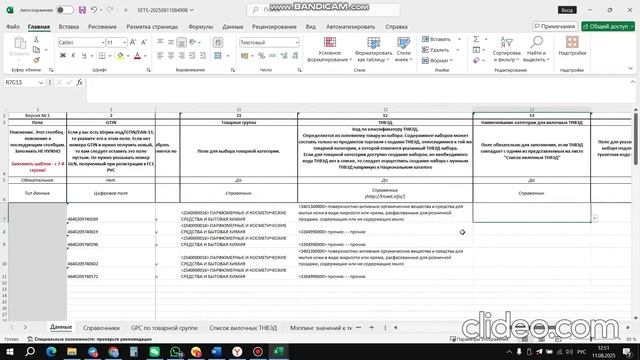Open the Файл menu

(x=13, y=27)
